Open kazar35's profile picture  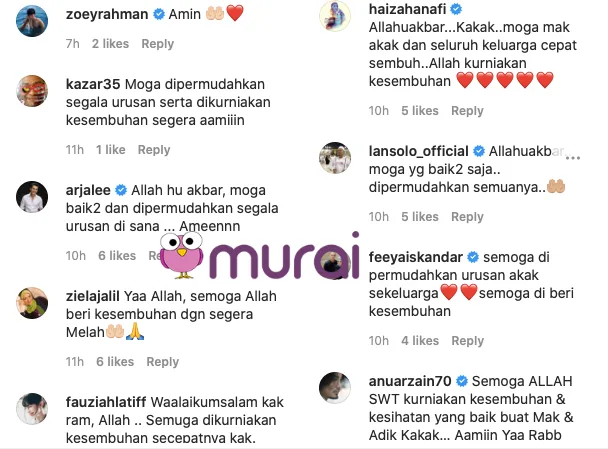click(x=32, y=91)
